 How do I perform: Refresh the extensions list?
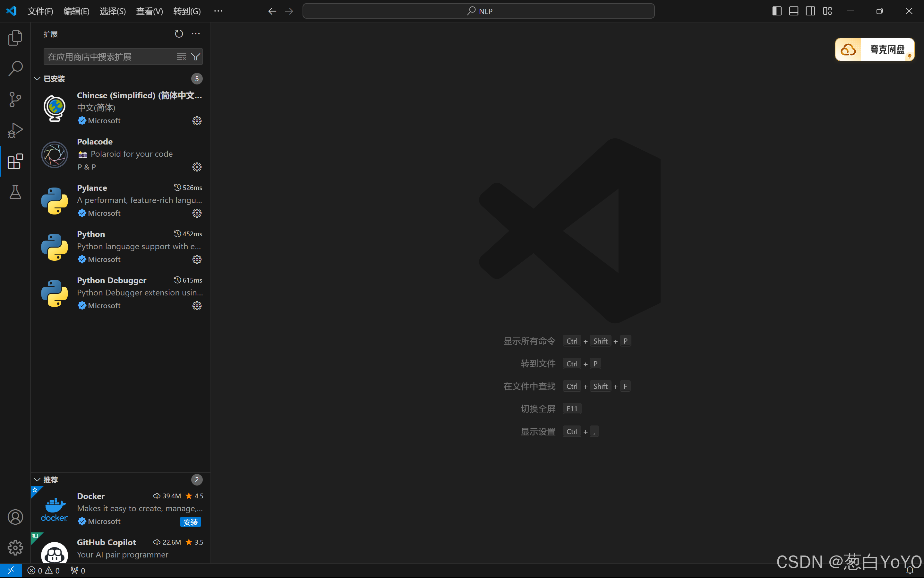pyautogui.click(x=179, y=34)
